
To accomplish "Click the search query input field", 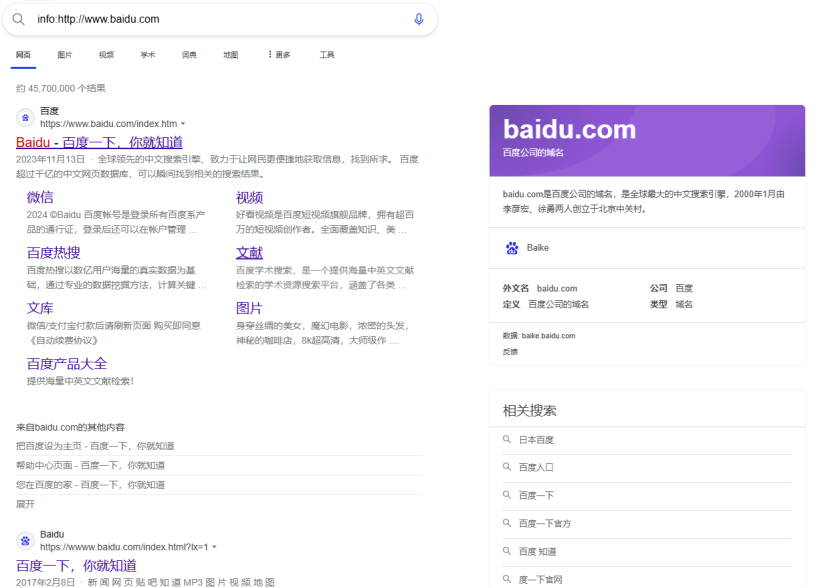I will pyautogui.click(x=220, y=20).
